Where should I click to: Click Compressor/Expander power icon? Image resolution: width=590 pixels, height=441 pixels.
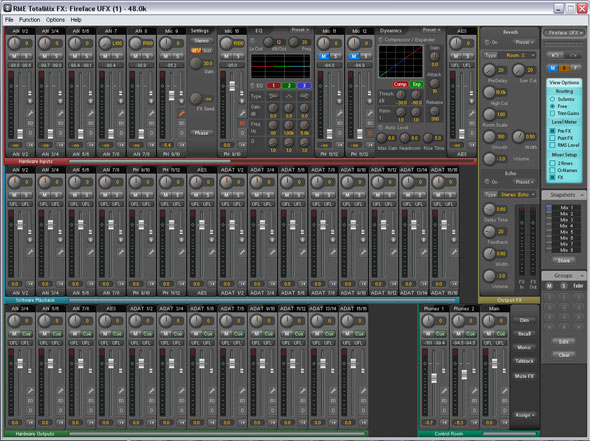(x=381, y=40)
